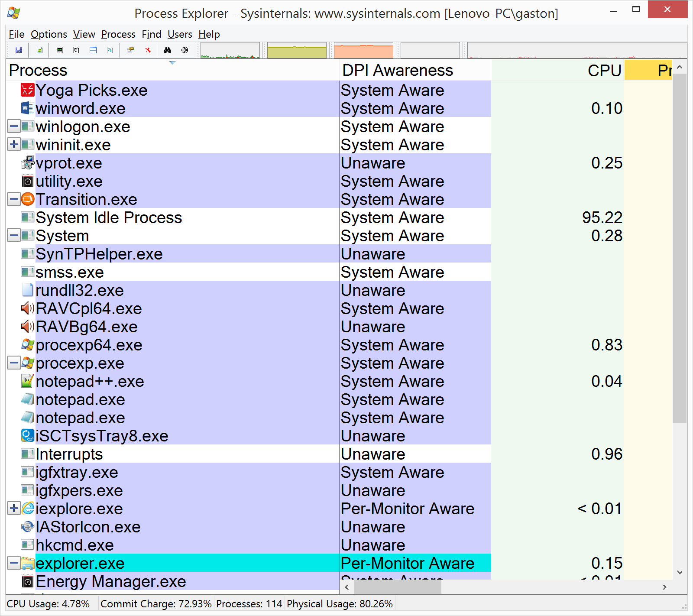Select the SynTPHelper.exe process row

pos(339,254)
